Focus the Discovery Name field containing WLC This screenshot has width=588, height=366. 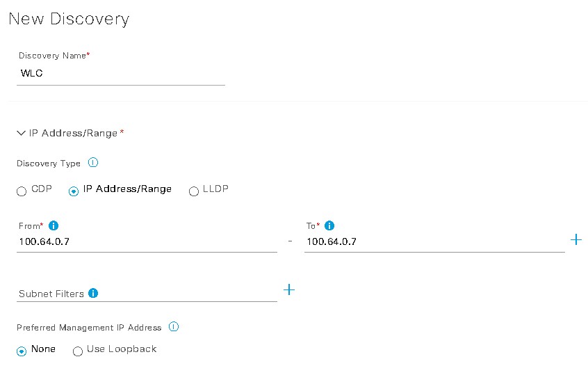[121, 74]
